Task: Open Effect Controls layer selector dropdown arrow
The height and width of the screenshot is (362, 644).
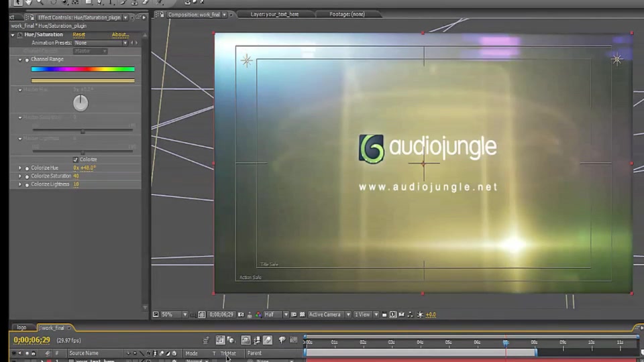Action: [125, 17]
